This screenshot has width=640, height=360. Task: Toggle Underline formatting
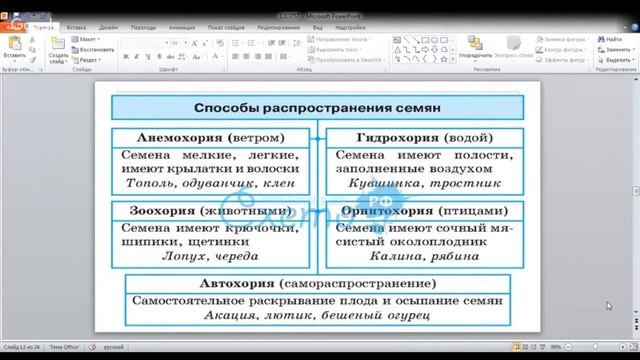pos(148,57)
